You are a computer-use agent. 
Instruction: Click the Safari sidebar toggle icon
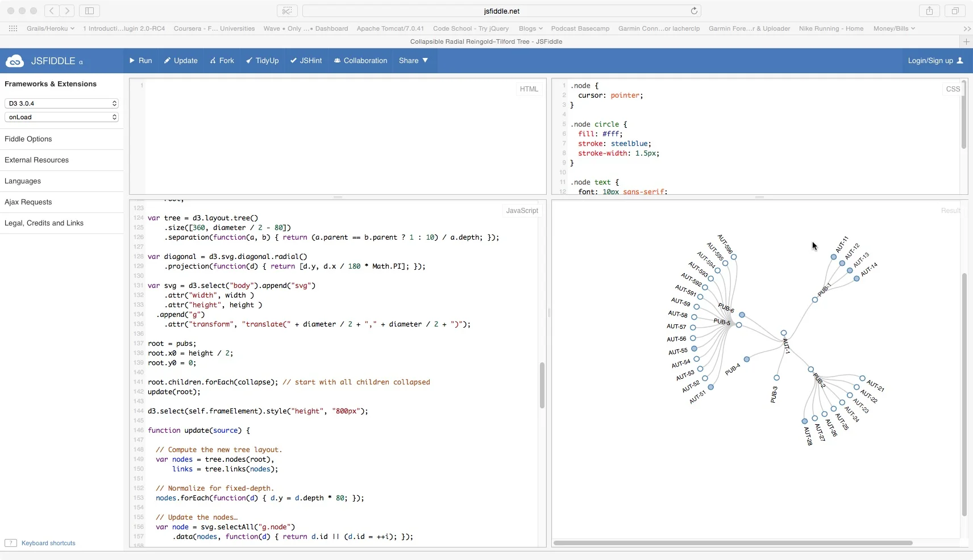89,11
